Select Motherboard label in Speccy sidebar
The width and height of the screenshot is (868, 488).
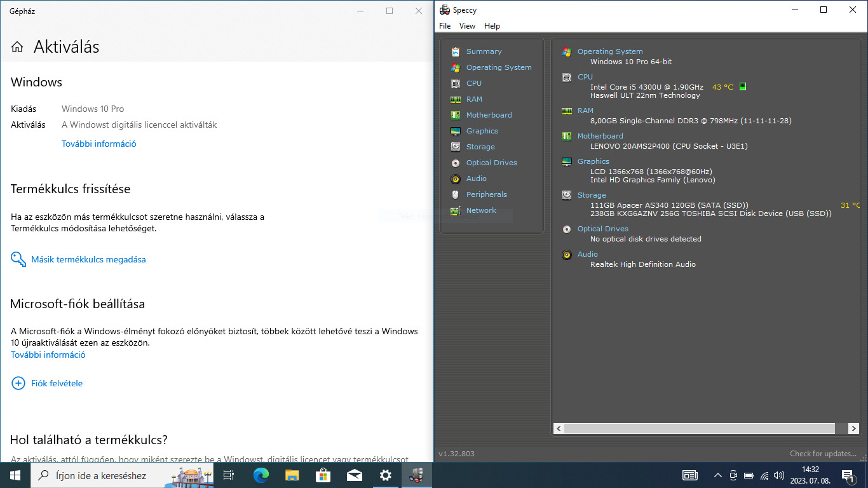coord(489,115)
